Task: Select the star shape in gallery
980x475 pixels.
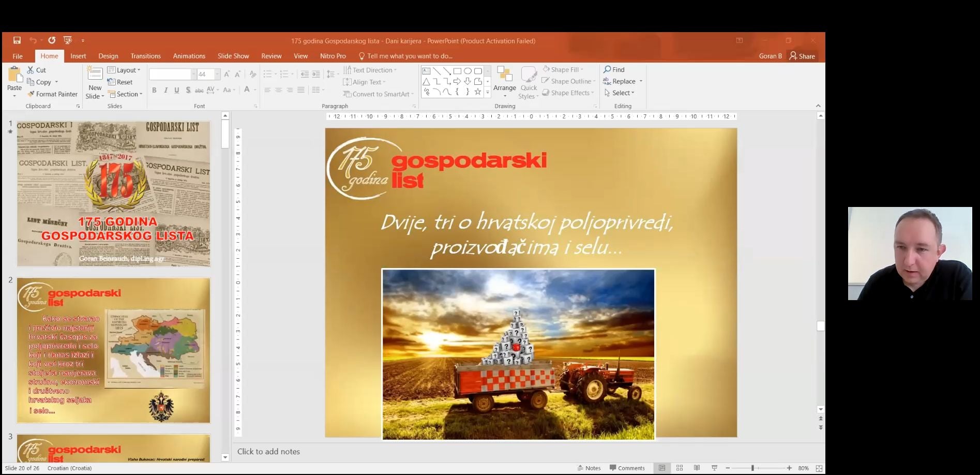Action: (x=478, y=92)
